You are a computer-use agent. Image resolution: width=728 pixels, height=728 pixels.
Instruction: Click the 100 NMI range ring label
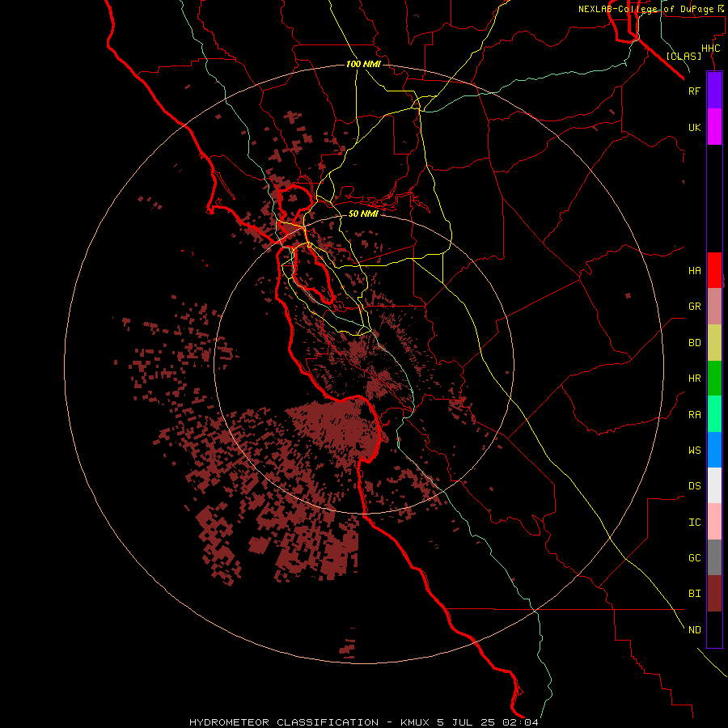tap(363, 64)
